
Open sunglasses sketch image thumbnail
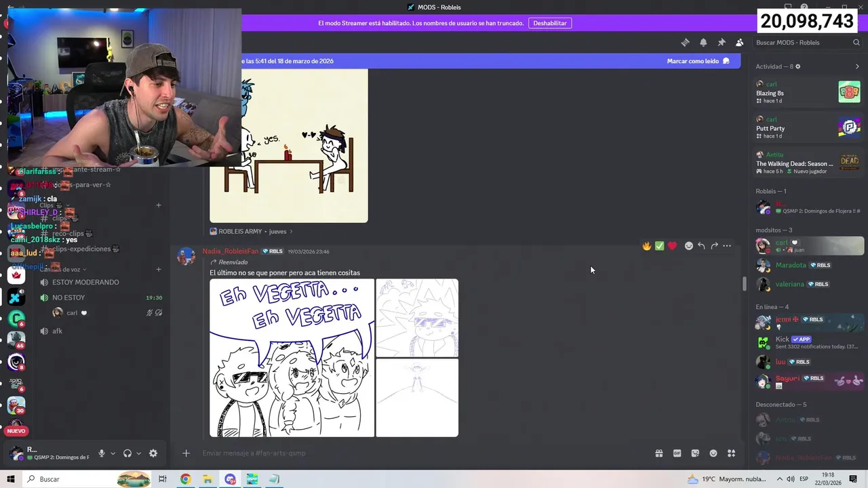[417, 318]
